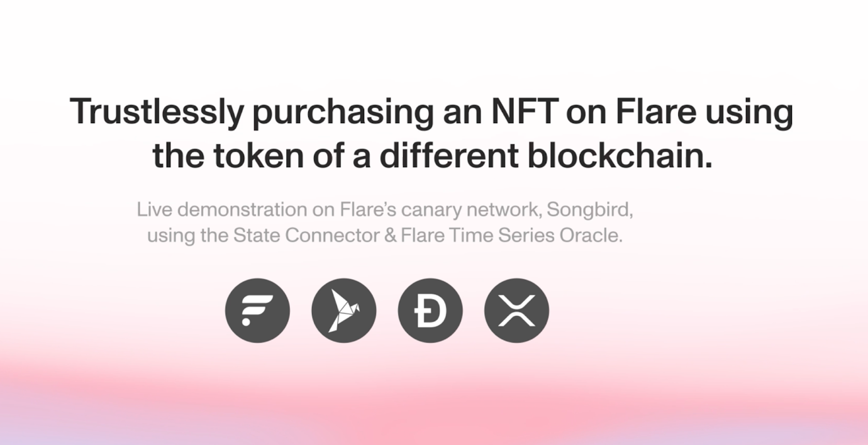The width and height of the screenshot is (868, 445).
Task: Click the word "blockchain." in the title
Action: tap(620, 156)
